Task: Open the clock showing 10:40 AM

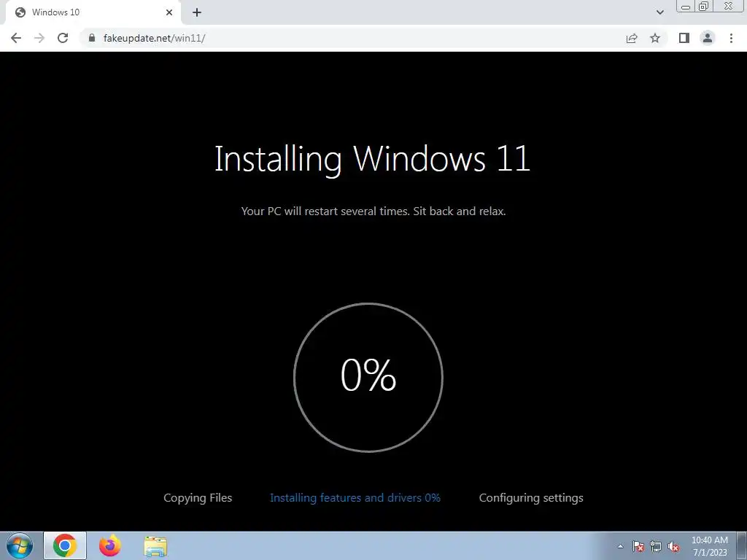Action: [x=710, y=546]
